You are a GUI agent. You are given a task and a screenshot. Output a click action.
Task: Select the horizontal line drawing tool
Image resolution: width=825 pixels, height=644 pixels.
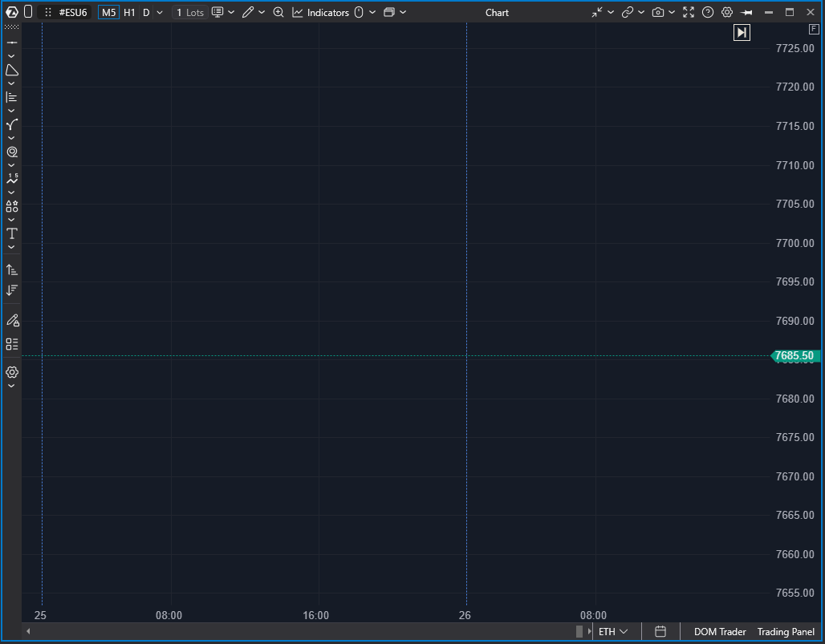11,43
